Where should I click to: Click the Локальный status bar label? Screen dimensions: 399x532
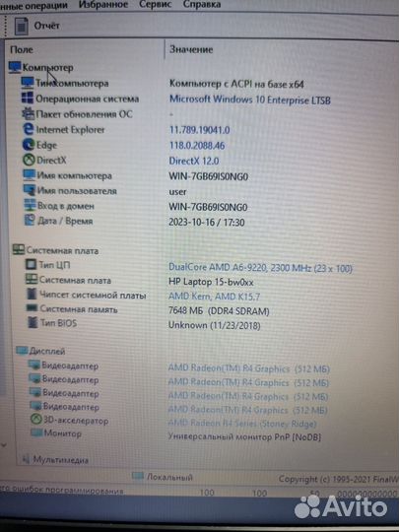click(x=169, y=477)
